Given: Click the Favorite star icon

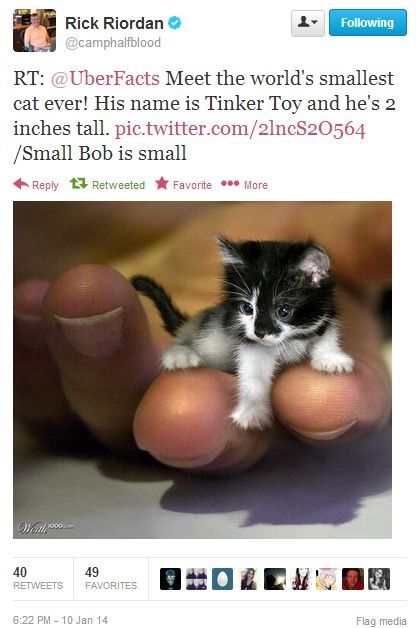Looking at the screenshot, I should (162, 183).
